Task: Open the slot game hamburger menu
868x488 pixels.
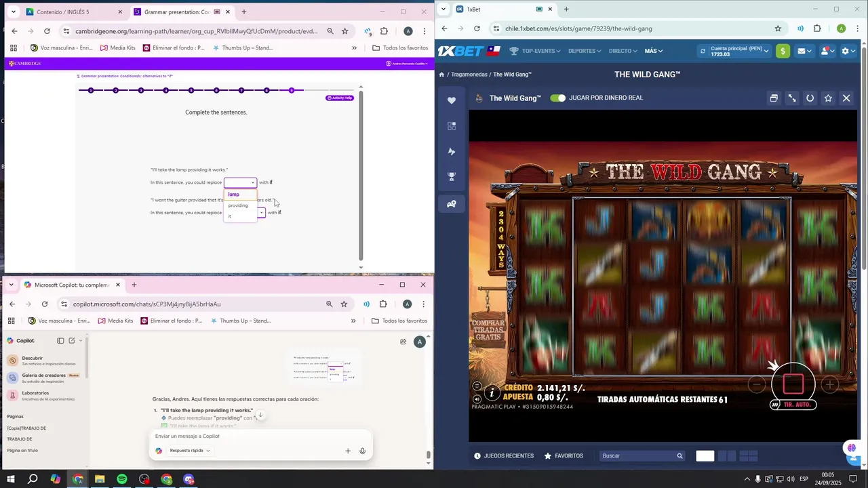Action: click(477, 386)
